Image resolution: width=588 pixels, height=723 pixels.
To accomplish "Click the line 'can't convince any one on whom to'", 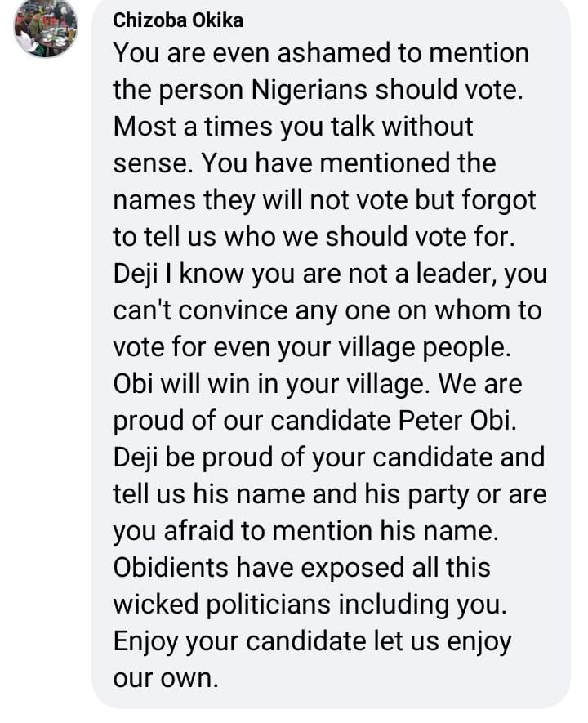I will point(327,310).
